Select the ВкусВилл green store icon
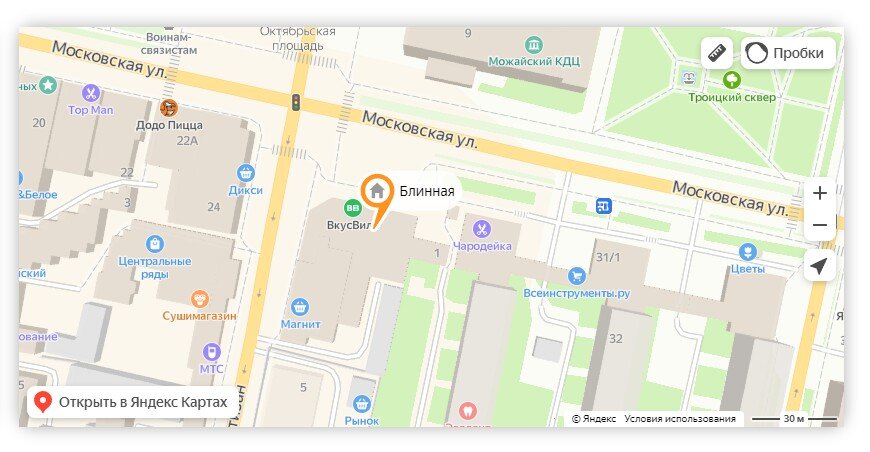 [352, 209]
